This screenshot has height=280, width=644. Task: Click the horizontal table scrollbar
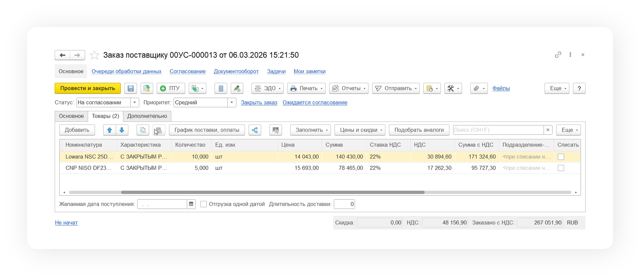[x=273, y=192]
